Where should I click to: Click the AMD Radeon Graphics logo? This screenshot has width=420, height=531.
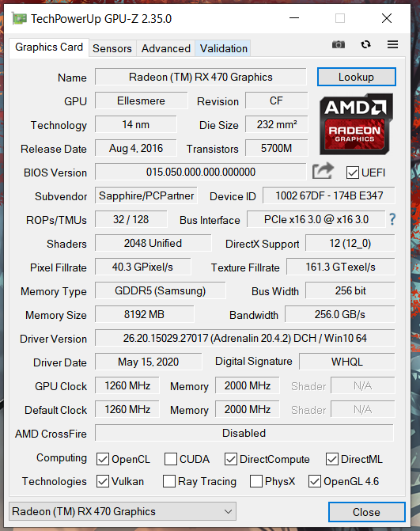(356, 124)
